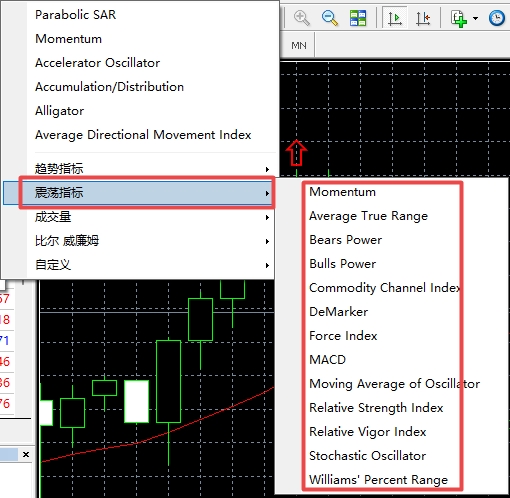Choose MACD in the oscillators submenu
The image size is (510, 498).
[327, 360]
